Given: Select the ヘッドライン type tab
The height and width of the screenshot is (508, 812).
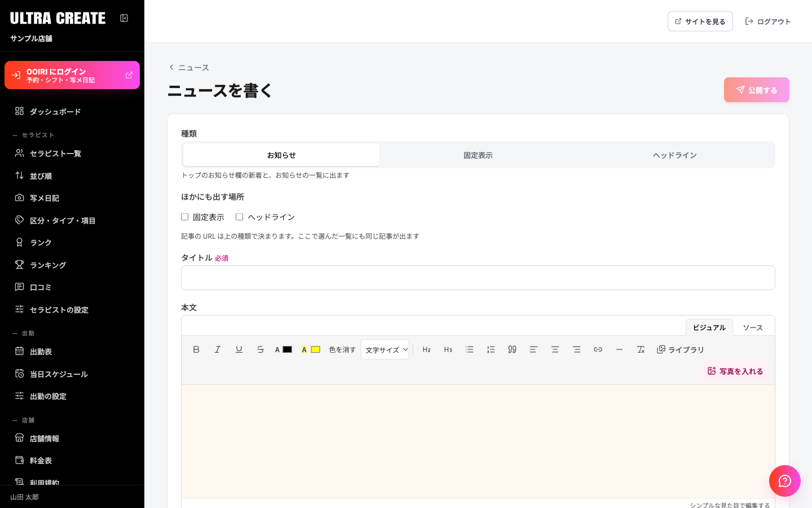Looking at the screenshot, I should 675,155.
